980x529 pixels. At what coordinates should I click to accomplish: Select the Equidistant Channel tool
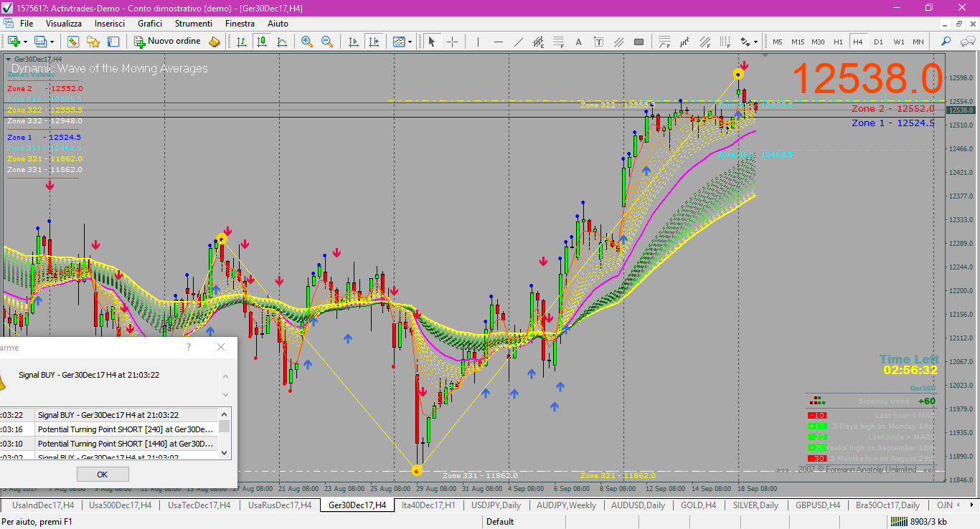538,42
